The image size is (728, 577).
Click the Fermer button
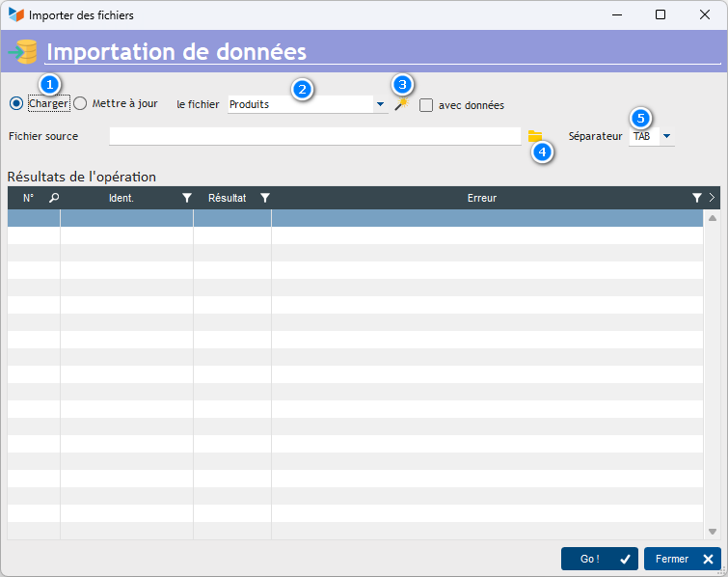coord(682,559)
